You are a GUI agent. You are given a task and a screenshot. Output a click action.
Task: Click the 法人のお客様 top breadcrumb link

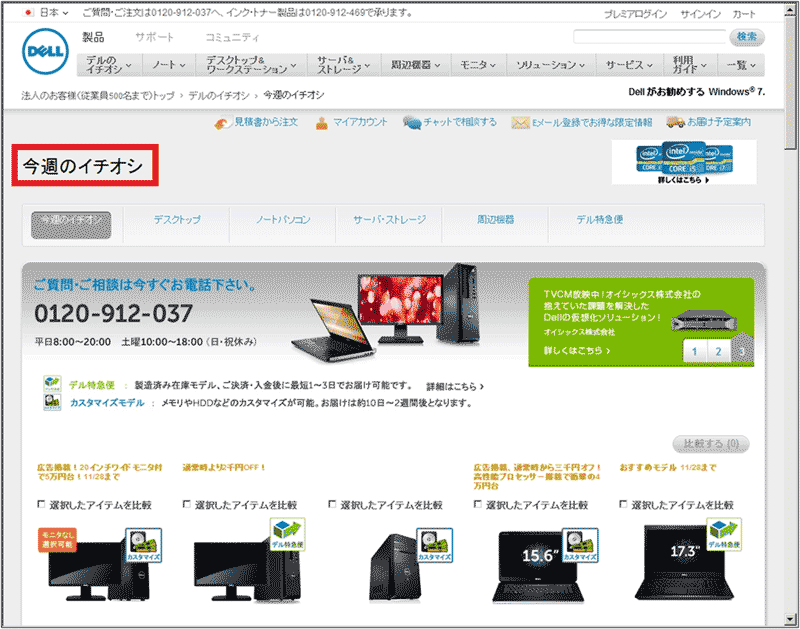coord(98,95)
